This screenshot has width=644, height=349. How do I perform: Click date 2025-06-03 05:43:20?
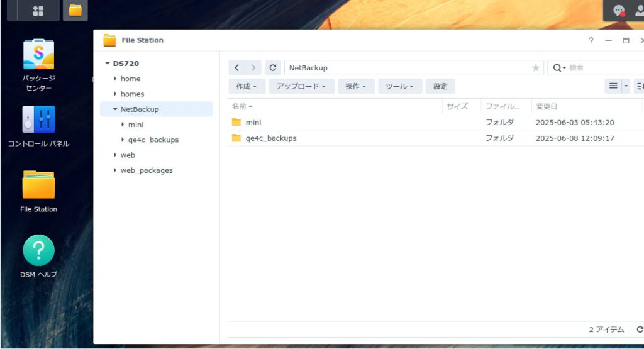(x=575, y=123)
